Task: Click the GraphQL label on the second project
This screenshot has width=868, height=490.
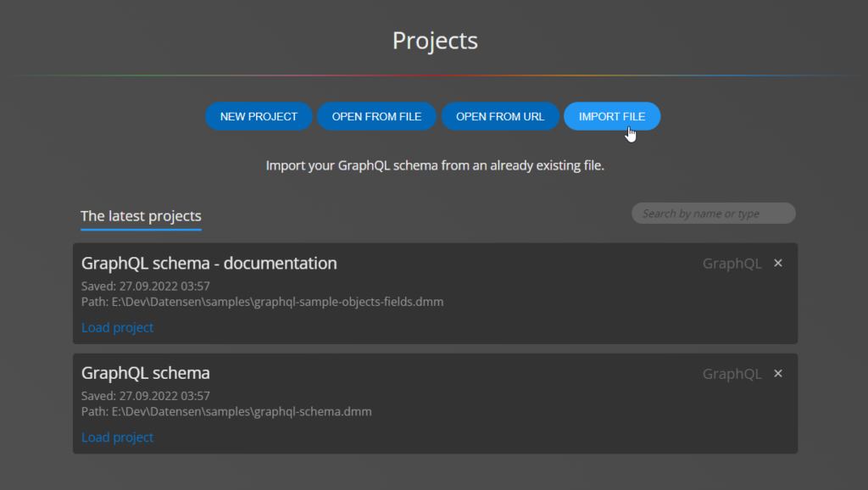Action: click(732, 373)
